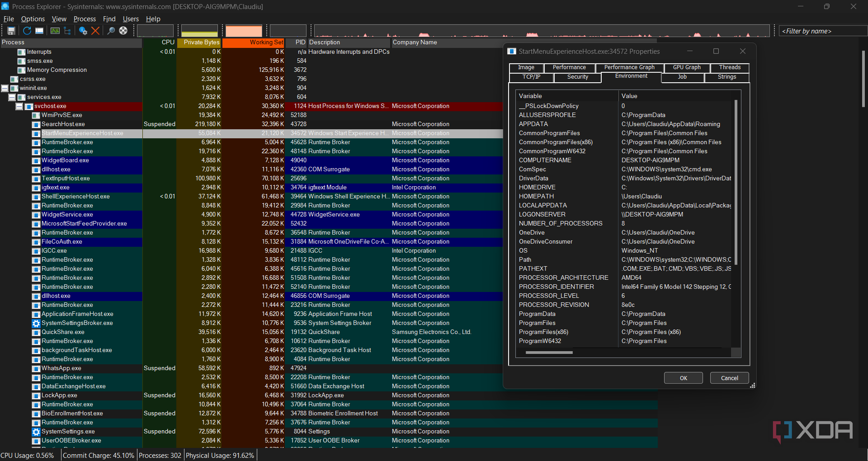The height and width of the screenshot is (461, 868).
Task: Click the vertical scrollbar in Environment list
Action: pyautogui.click(x=736, y=182)
